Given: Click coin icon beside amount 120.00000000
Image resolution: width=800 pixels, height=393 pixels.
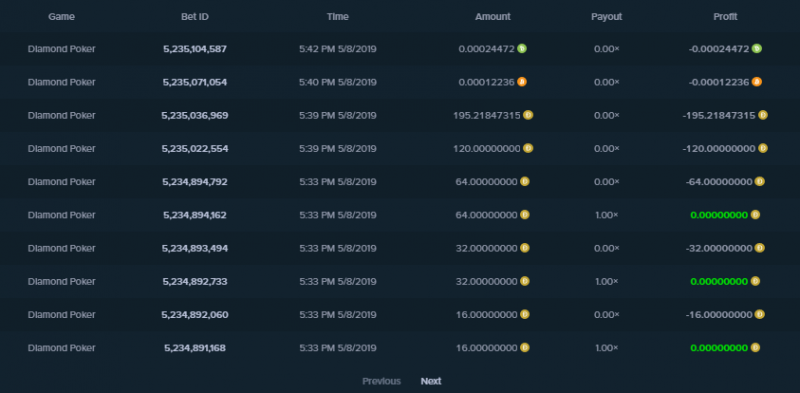Looking at the screenshot, I should 528,148.
